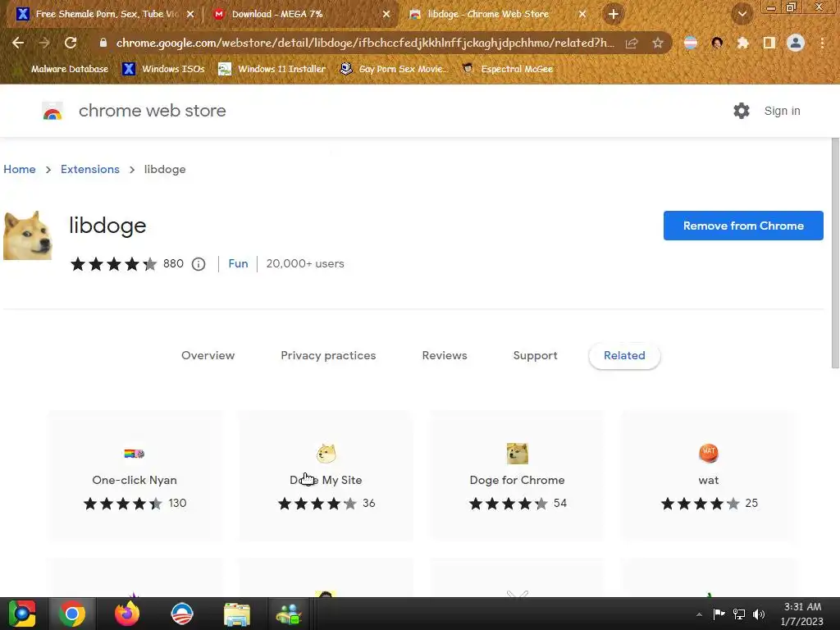
Task: Share this page via share icon
Action: tap(632, 43)
